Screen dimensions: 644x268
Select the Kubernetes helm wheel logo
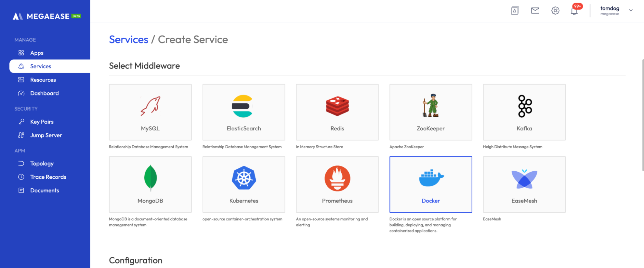[x=244, y=178]
